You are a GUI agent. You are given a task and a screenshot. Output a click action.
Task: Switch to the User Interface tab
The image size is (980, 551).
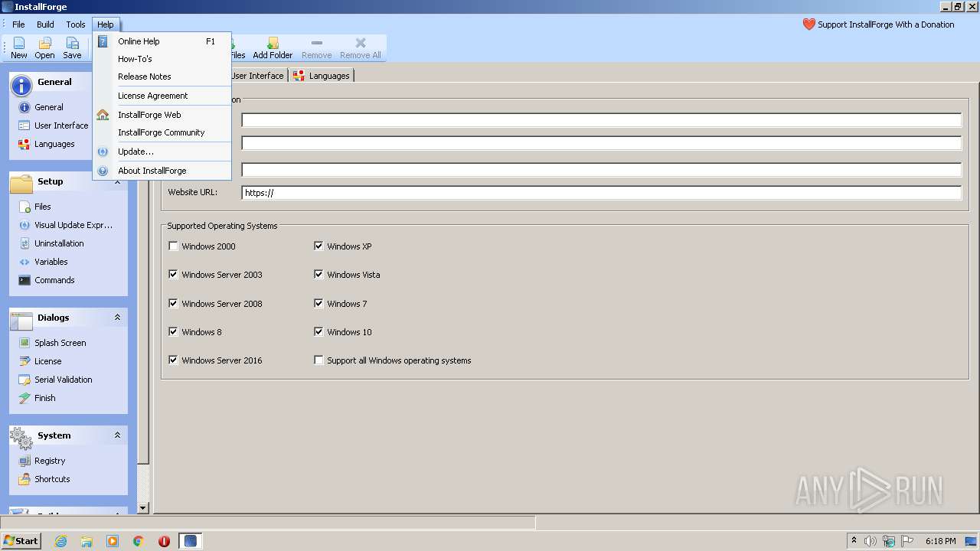(x=258, y=76)
